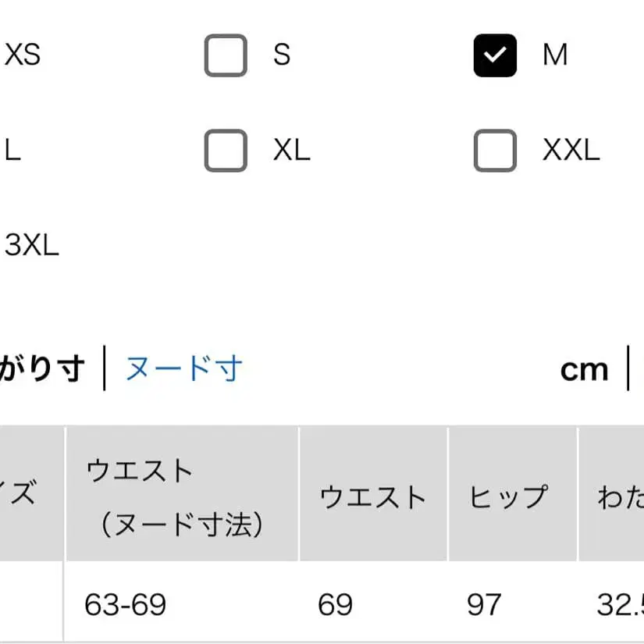Open the ヌード寸 measurement view
644x644 pixels.
pos(181,368)
